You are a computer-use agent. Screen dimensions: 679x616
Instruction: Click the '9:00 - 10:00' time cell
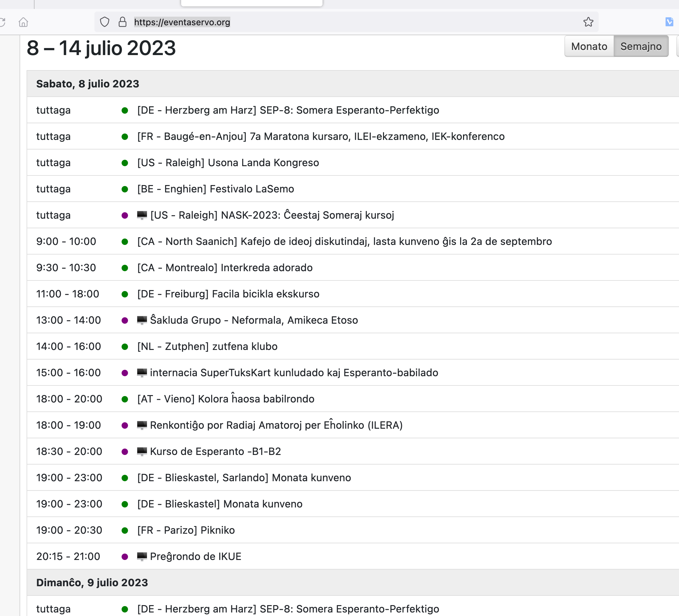point(66,241)
